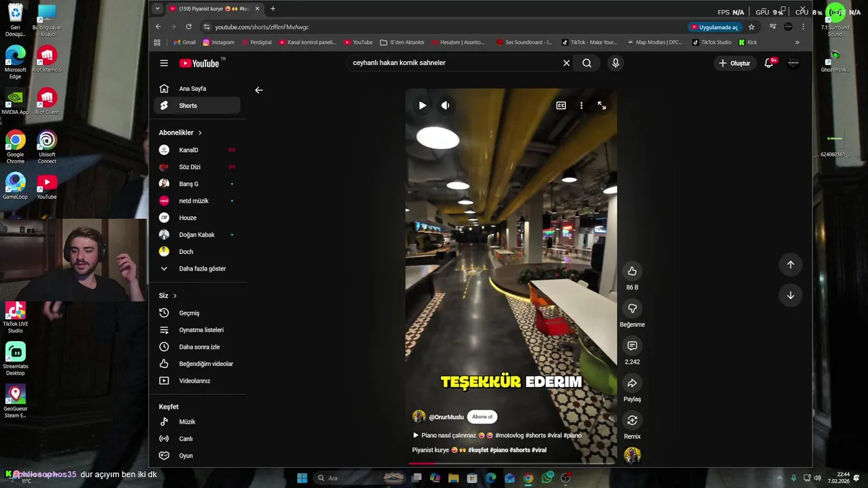Screen dimensions: 868x488
Task: Open Oyun under Keşfet
Action: [197, 455]
